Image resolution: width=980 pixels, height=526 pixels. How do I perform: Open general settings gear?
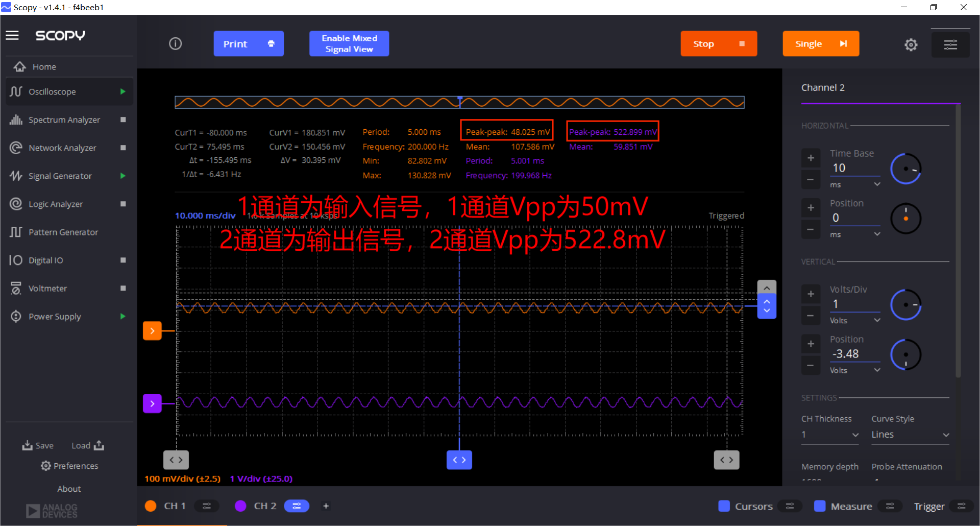pyautogui.click(x=911, y=45)
